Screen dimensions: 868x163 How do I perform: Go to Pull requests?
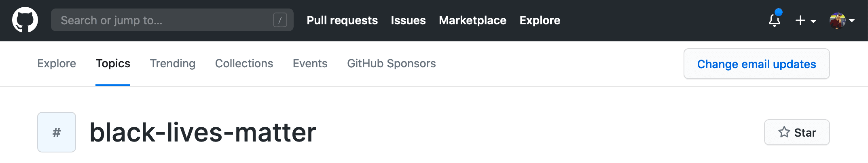[342, 20]
